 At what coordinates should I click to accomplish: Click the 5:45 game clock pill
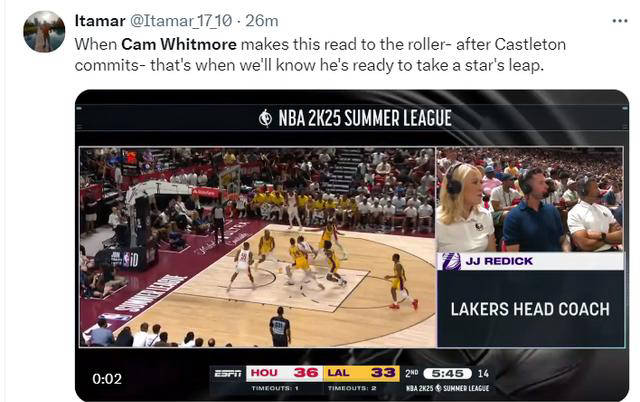pyautogui.click(x=447, y=373)
